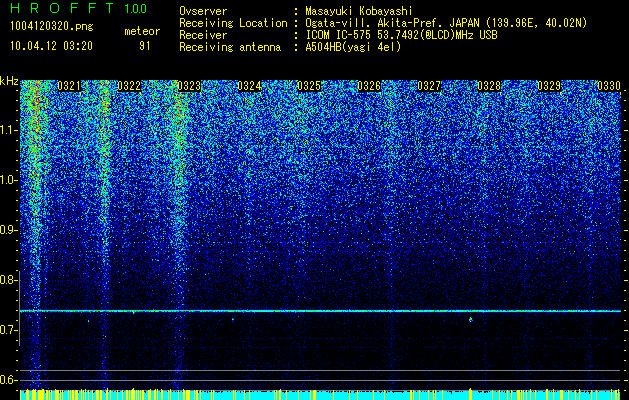Image resolution: width=629 pixels, height=400 pixels.
Task: Click the 0.9 frequency axis label
Action: point(8,230)
